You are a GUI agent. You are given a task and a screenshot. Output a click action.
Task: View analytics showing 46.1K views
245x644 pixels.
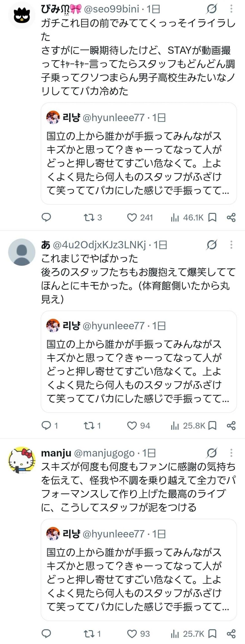pyautogui.click(x=187, y=217)
